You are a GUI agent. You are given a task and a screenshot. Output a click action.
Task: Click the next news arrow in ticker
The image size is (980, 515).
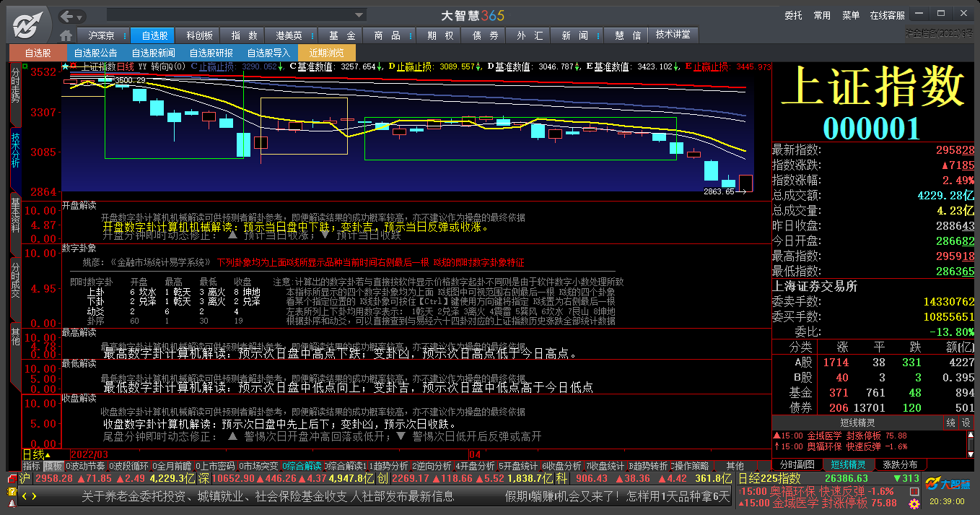[x=33, y=497]
